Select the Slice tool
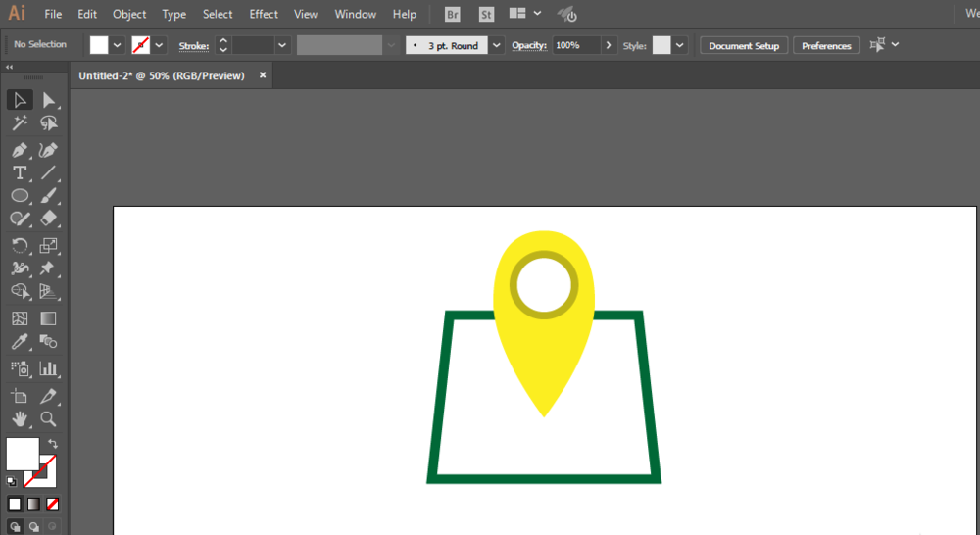Screen dimensions: 980x535 coord(48,396)
